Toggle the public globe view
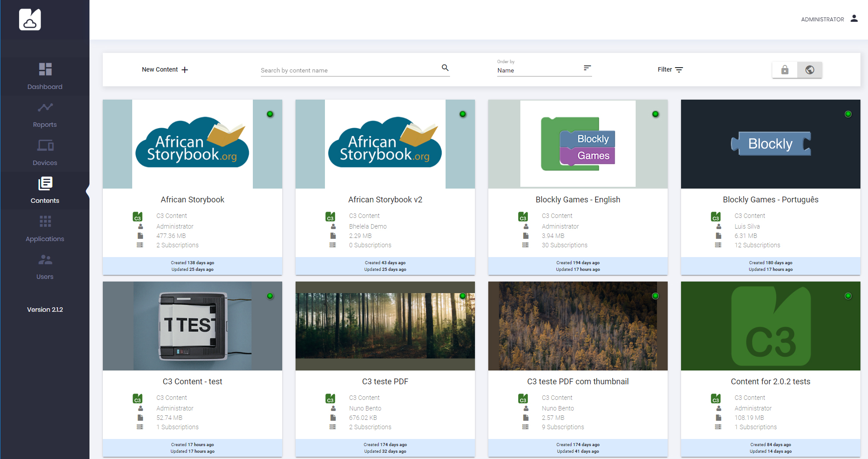The width and height of the screenshot is (868, 459). tap(810, 70)
